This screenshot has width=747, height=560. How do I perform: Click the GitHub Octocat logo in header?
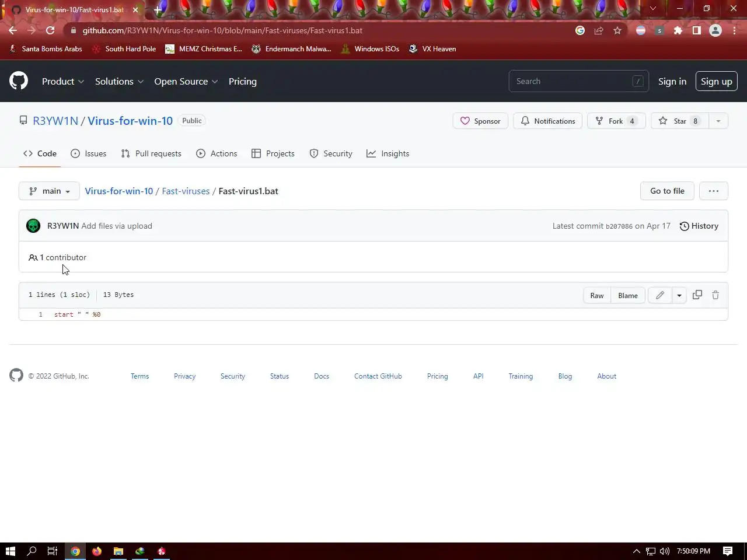pyautogui.click(x=19, y=80)
